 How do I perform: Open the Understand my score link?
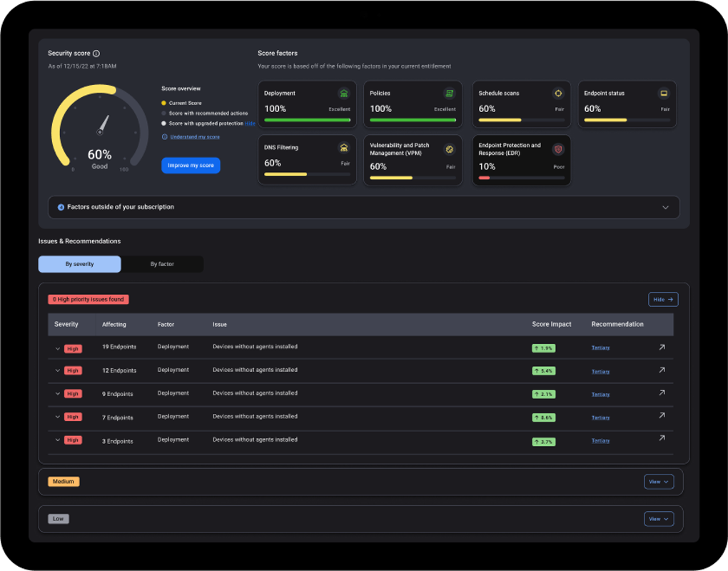click(x=195, y=137)
